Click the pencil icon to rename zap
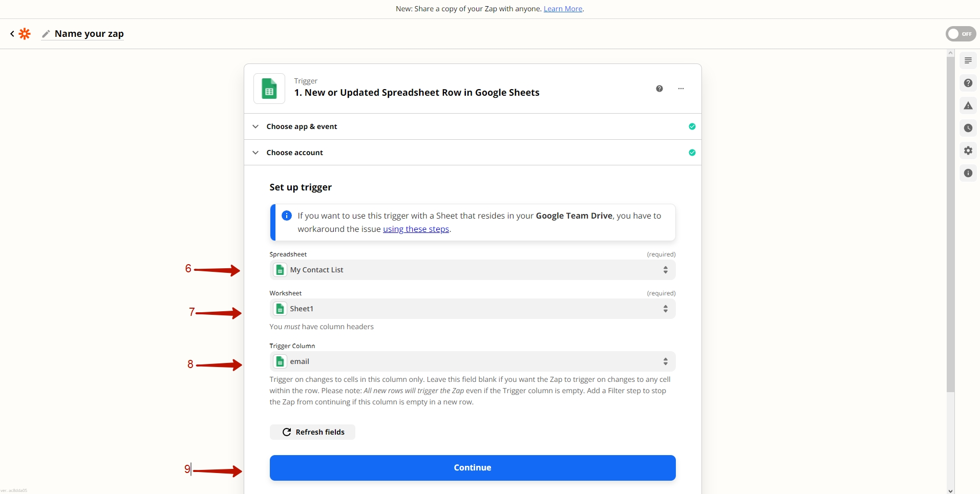 tap(46, 34)
